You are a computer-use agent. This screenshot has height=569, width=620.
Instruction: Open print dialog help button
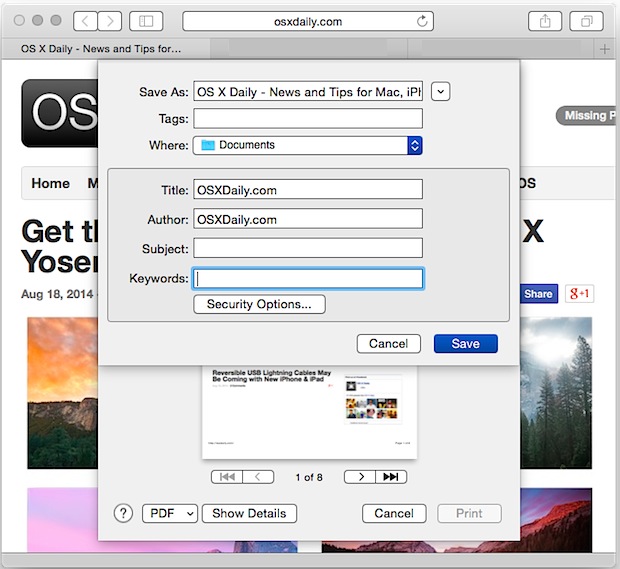pos(123,513)
